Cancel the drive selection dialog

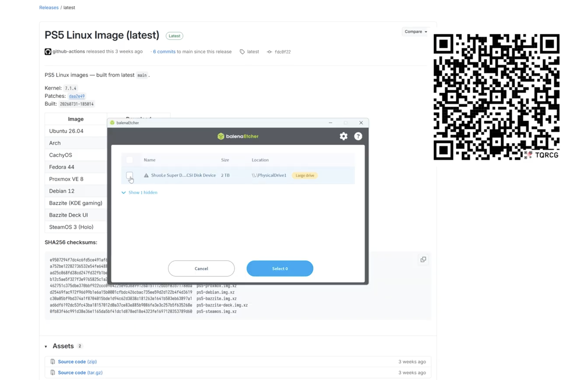pyautogui.click(x=201, y=268)
